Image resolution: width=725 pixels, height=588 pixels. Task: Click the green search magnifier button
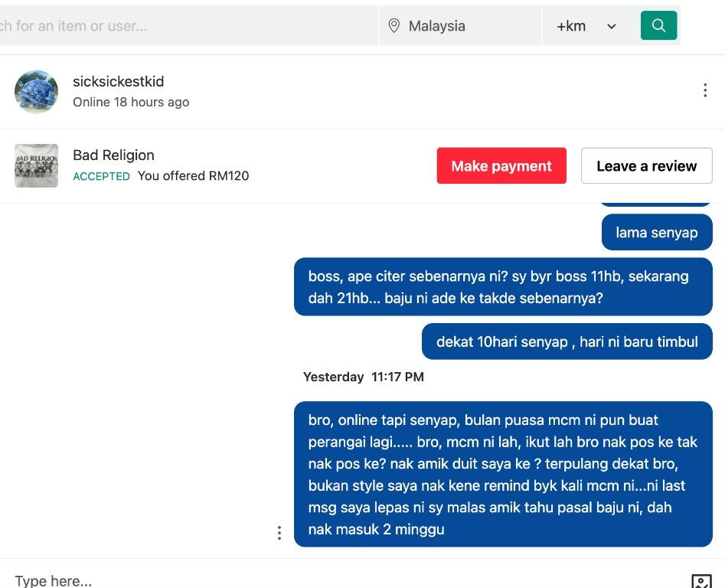click(x=658, y=25)
